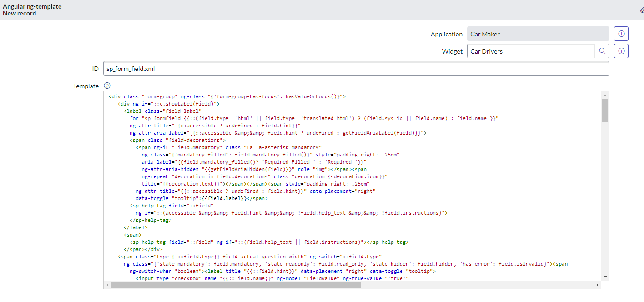Click the Template help question-mark icon

click(107, 86)
